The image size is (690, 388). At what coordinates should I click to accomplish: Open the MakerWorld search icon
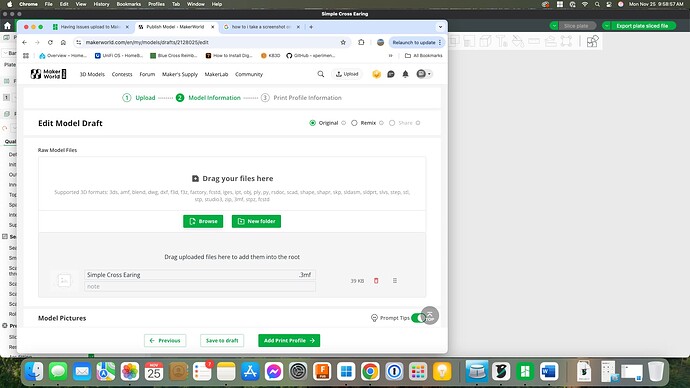321,74
